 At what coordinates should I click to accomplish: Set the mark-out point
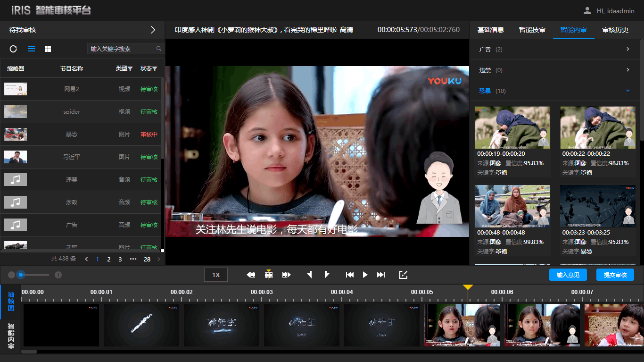tap(327, 275)
